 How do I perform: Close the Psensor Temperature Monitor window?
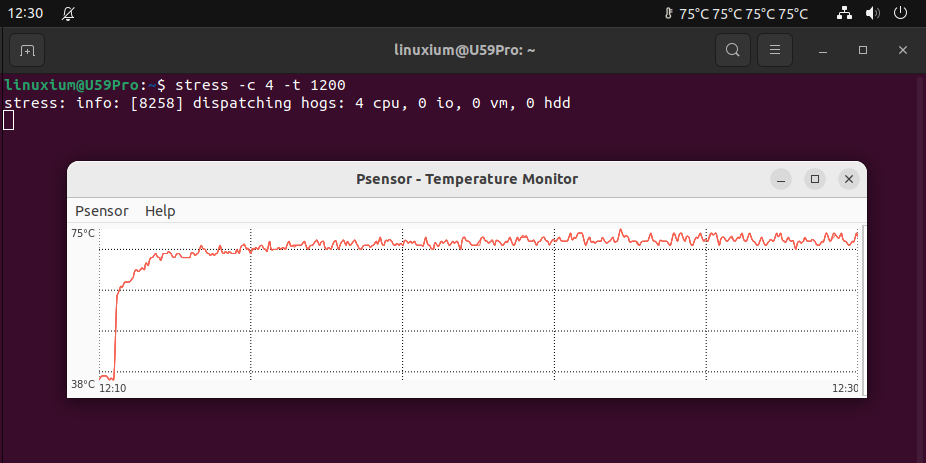[849, 179]
